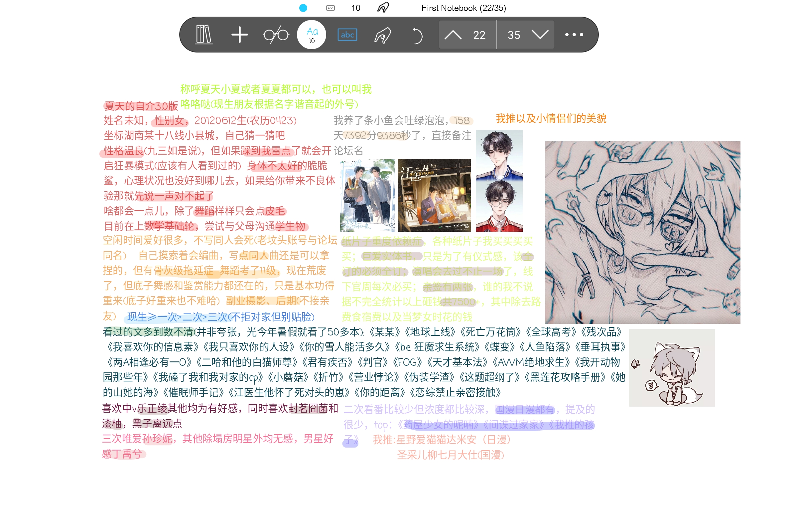Tap the title 'First Notebook (22/35)'
Viewport: 798px width, 532px height.
464,7
